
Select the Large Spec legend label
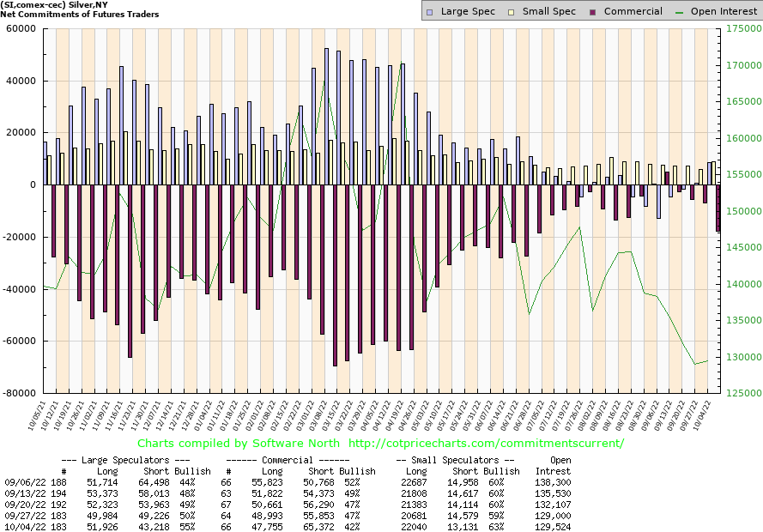[469, 11]
